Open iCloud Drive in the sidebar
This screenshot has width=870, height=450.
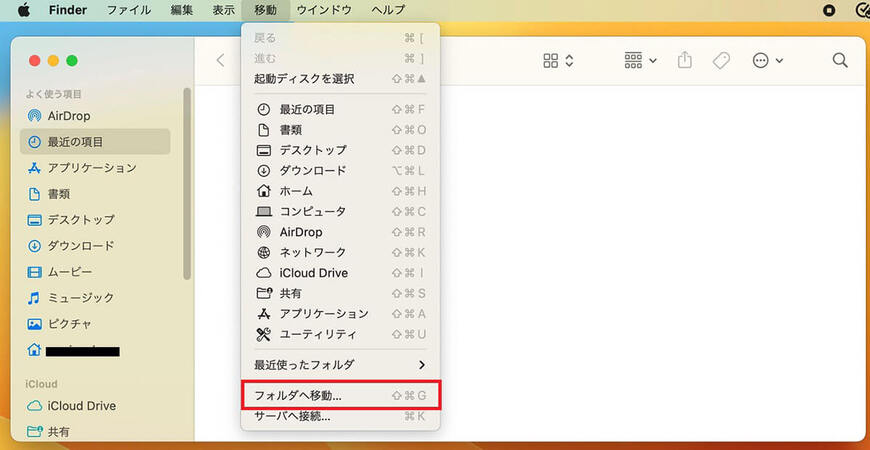80,406
